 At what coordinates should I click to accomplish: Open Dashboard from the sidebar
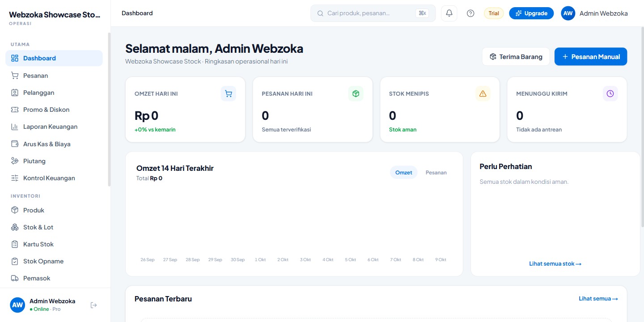pos(54,58)
